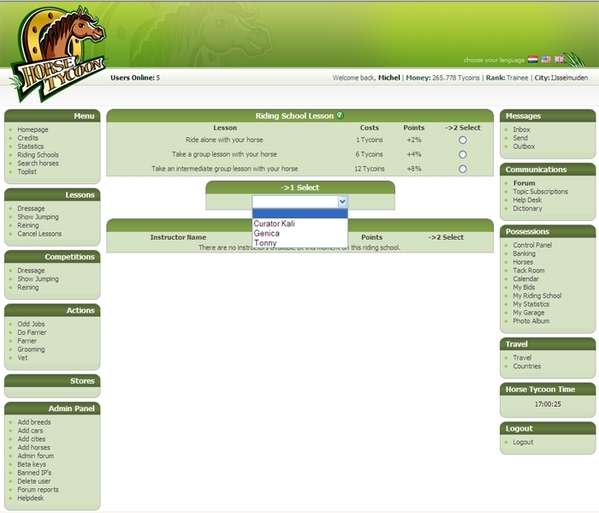Open Helpdesk in Admin Panel
Screen dimensions: 599x513
[30, 498]
